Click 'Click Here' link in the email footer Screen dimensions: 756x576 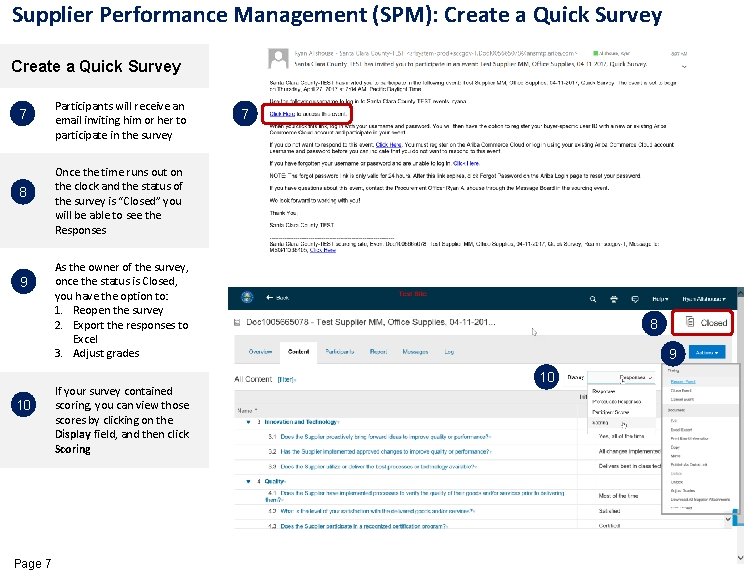(323, 250)
